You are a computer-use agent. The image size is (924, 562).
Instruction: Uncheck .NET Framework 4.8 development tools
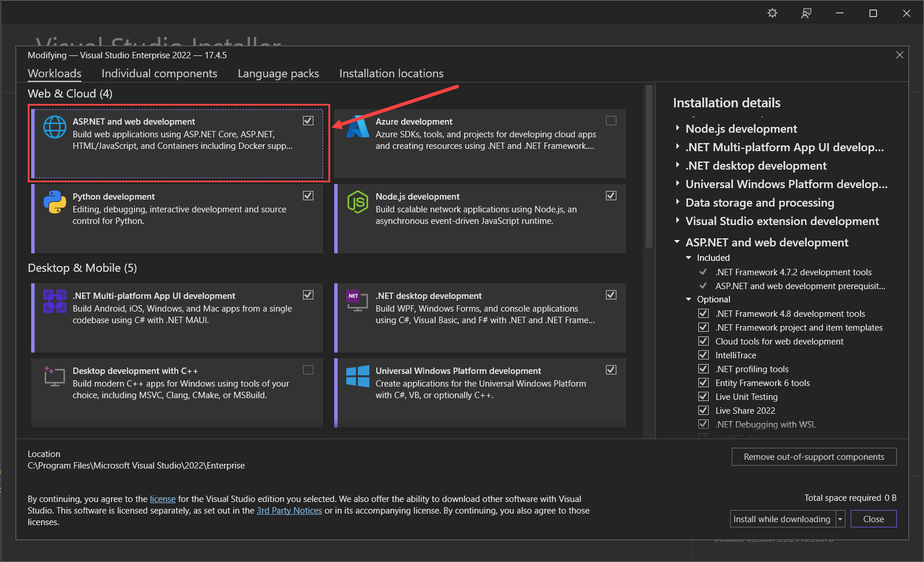tap(704, 313)
